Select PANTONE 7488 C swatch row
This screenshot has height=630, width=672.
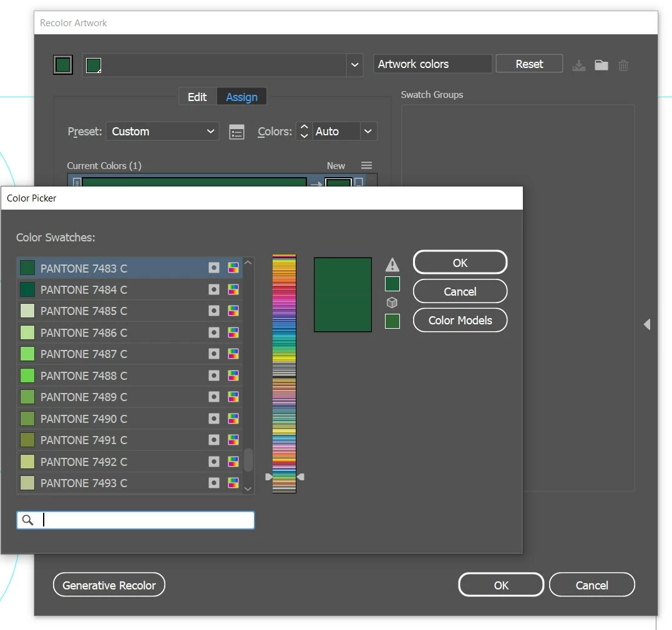coord(129,376)
